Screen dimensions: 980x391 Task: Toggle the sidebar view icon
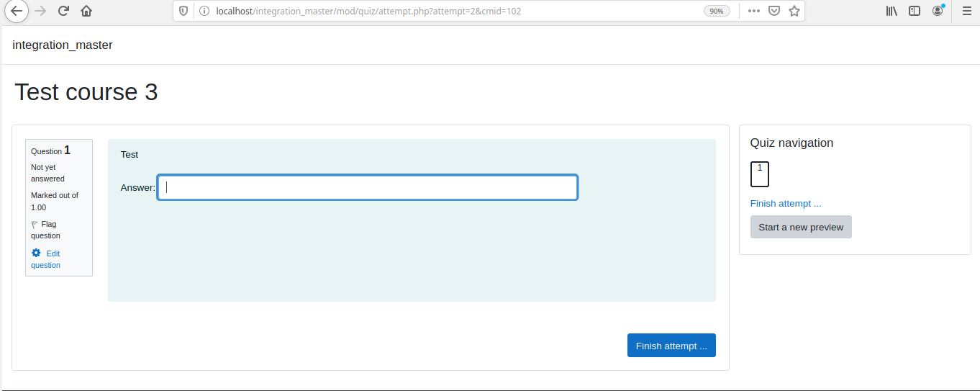[915, 11]
